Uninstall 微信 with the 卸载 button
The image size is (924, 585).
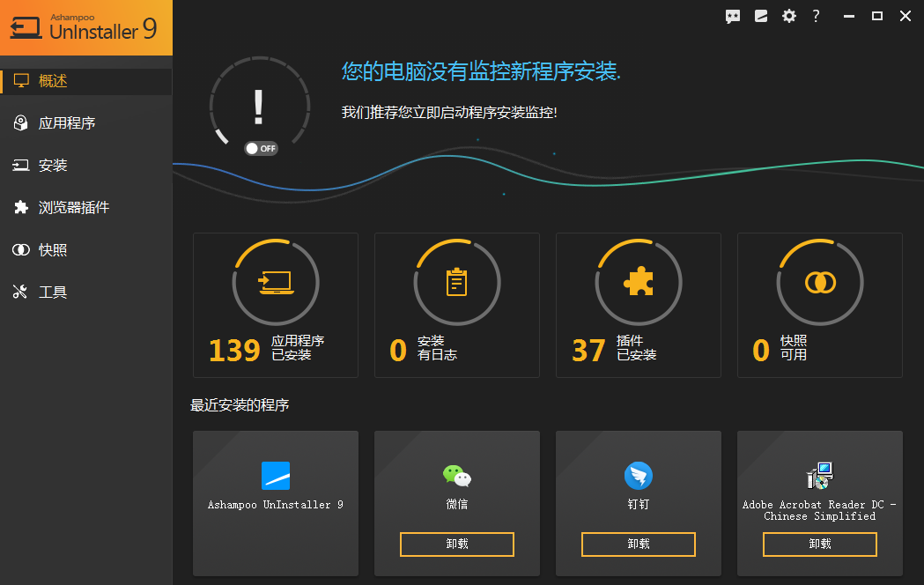[457, 544]
